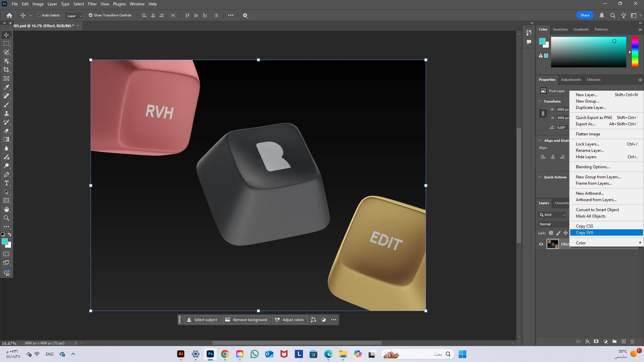Open the options bar gear settings
This screenshot has height=362, width=644.
coord(245,15)
